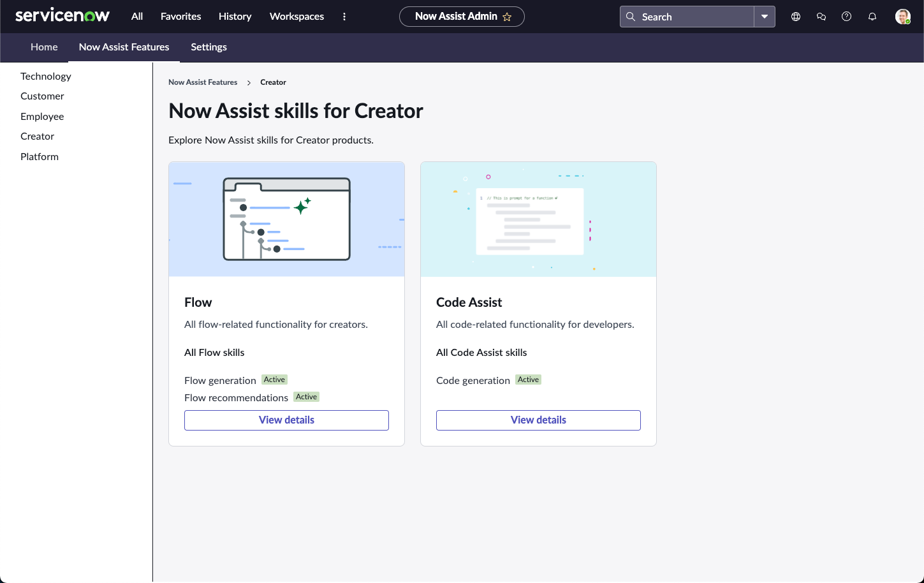Image resolution: width=924 pixels, height=583 pixels.
Task: Open View details for Code Assist
Action: [539, 420]
